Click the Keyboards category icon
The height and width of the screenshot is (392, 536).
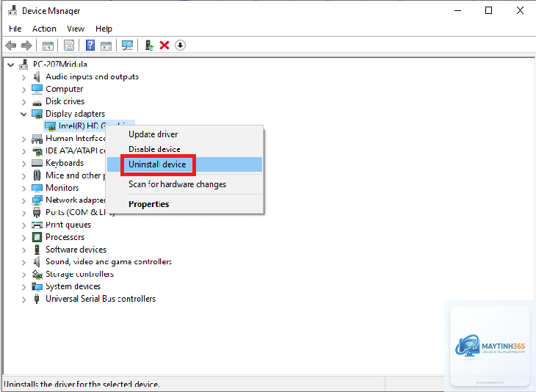pos(37,163)
